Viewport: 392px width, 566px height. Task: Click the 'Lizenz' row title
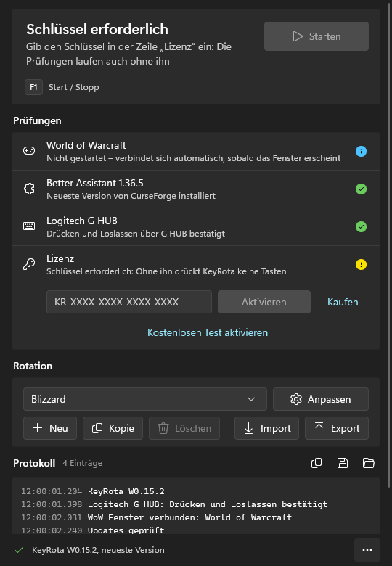pos(60,258)
